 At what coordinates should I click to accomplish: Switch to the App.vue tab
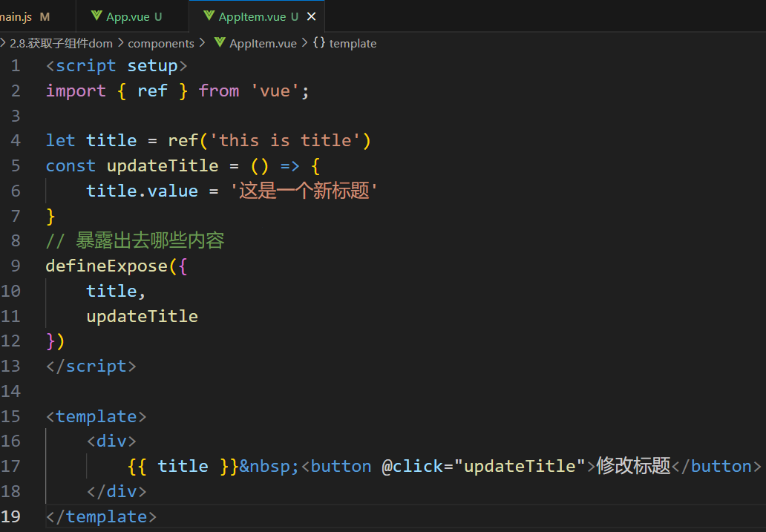132,16
